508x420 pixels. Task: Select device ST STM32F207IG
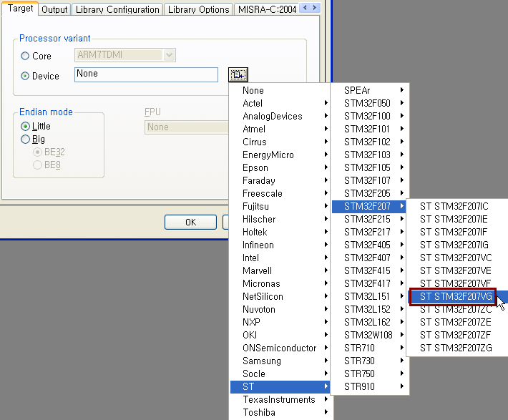pyautogui.click(x=457, y=245)
